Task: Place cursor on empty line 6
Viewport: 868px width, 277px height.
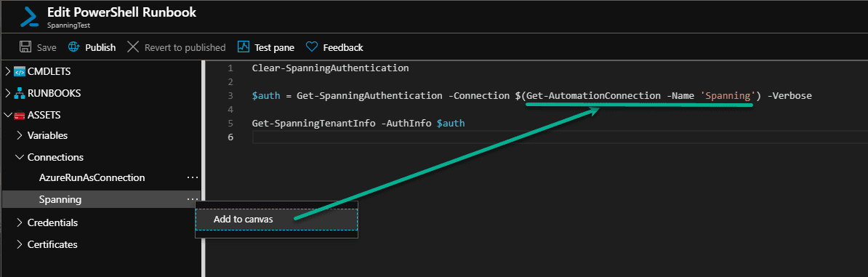Action: pos(559,137)
